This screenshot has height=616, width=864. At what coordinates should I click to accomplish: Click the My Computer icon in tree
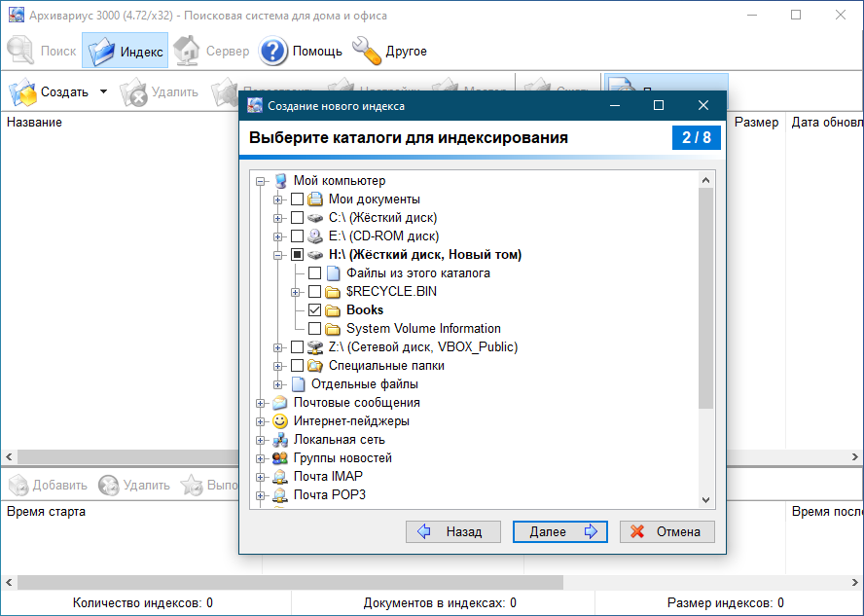[280, 181]
